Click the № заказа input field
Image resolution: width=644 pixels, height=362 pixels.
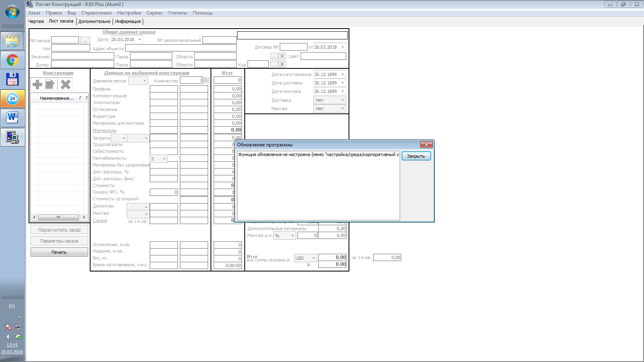[65, 40]
